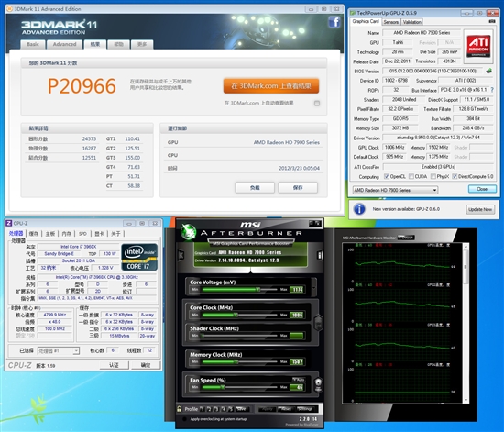Click the save result button in 3DMark 11

click(x=298, y=187)
